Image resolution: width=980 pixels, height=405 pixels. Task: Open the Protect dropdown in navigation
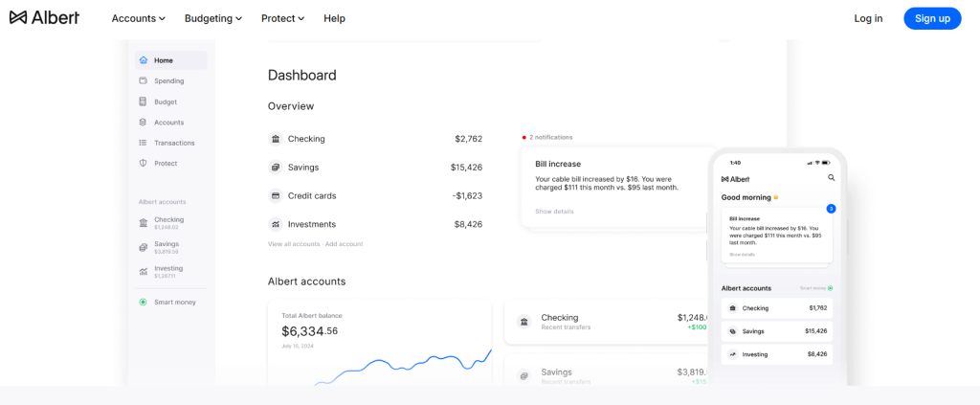[282, 19]
